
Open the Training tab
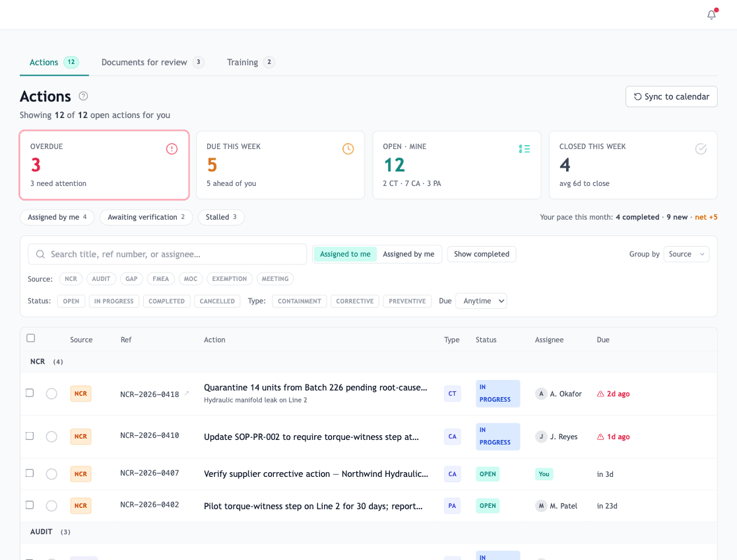click(251, 63)
